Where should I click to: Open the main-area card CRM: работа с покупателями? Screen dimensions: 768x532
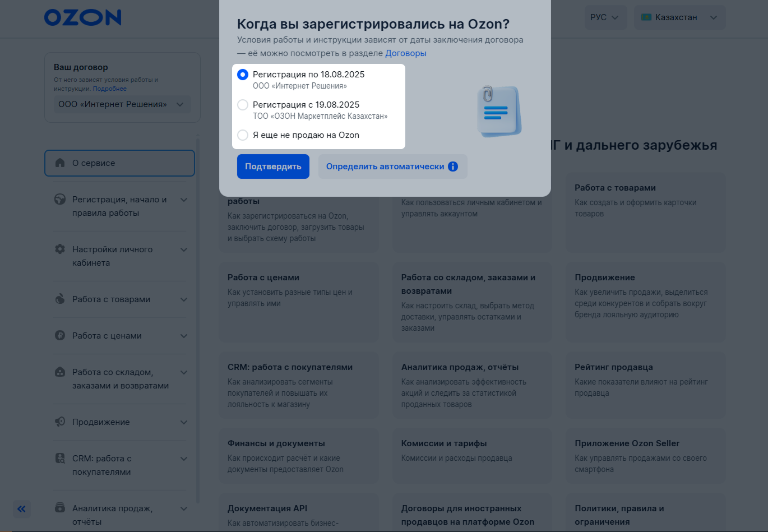coord(299,386)
